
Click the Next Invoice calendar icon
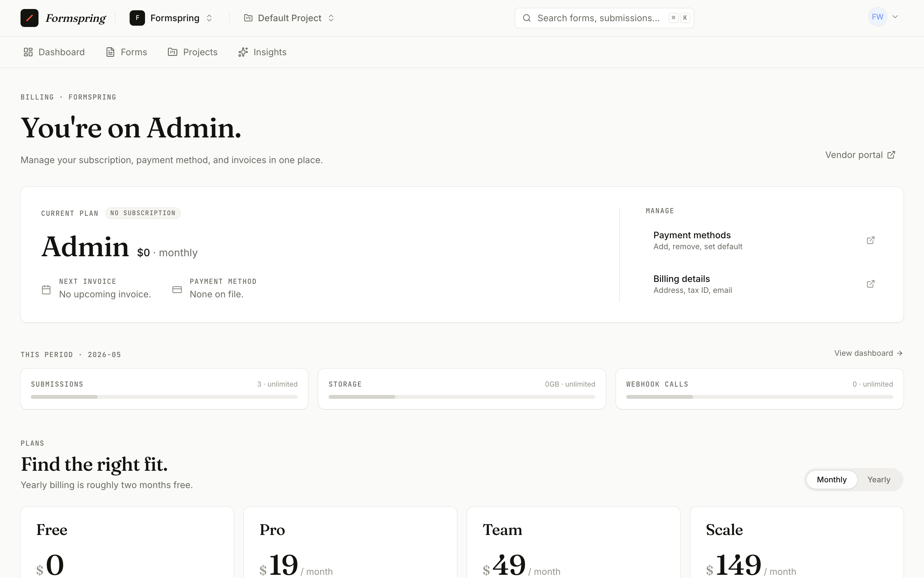(46, 290)
